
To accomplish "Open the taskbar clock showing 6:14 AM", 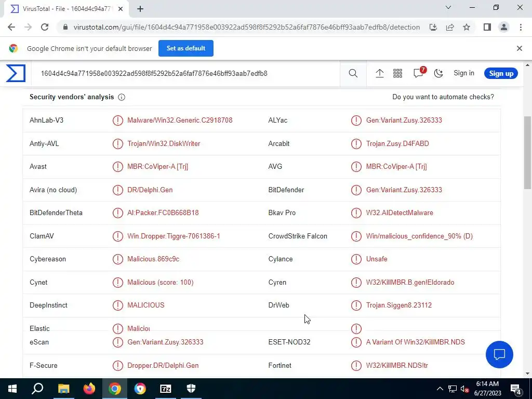I will (x=487, y=389).
